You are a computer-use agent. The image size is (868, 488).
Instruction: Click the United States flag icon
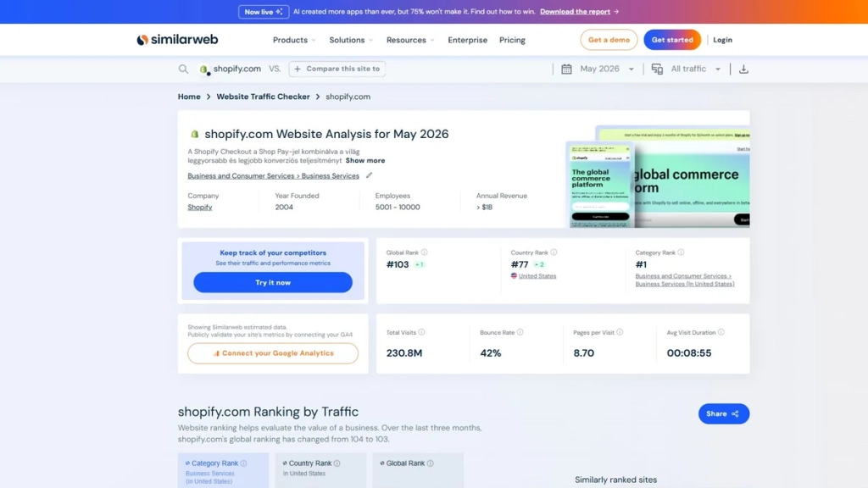(x=514, y=275)
